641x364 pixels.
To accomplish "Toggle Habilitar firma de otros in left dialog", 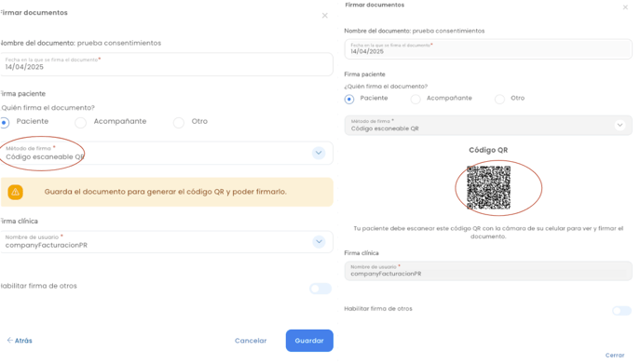I will [x=320, y=289].
